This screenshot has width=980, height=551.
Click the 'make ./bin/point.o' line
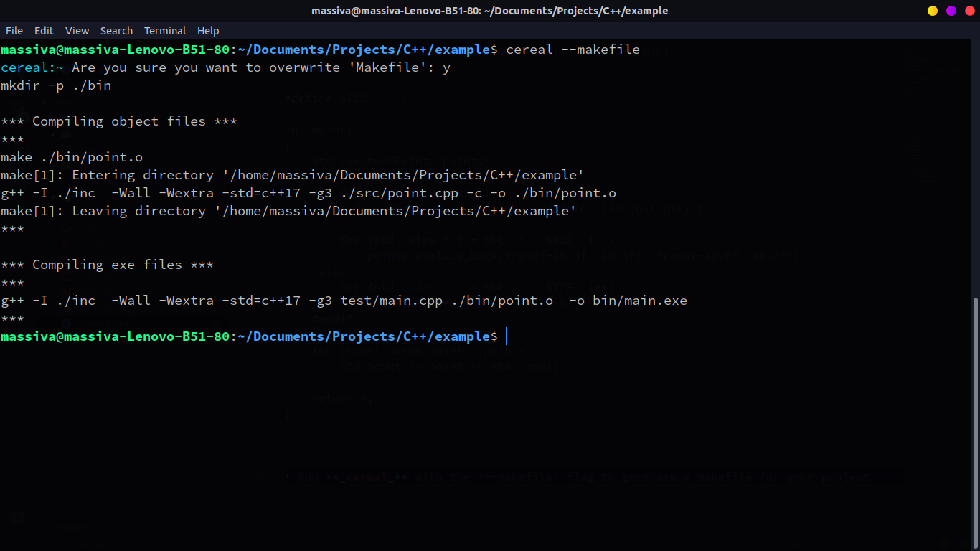pos(72,157)
